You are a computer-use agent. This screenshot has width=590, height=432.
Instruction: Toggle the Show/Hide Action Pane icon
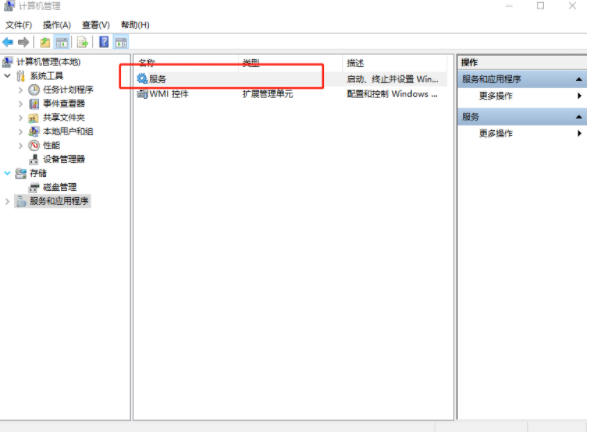121,42
